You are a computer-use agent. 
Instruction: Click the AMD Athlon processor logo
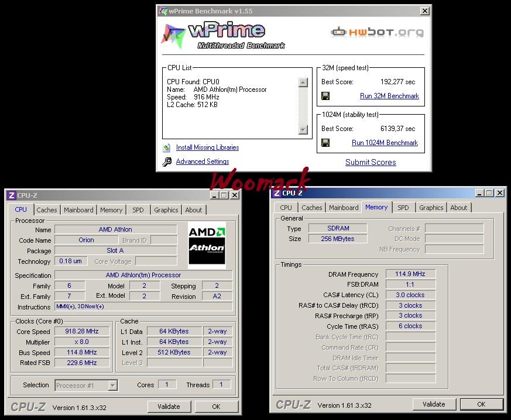[207, 245]
